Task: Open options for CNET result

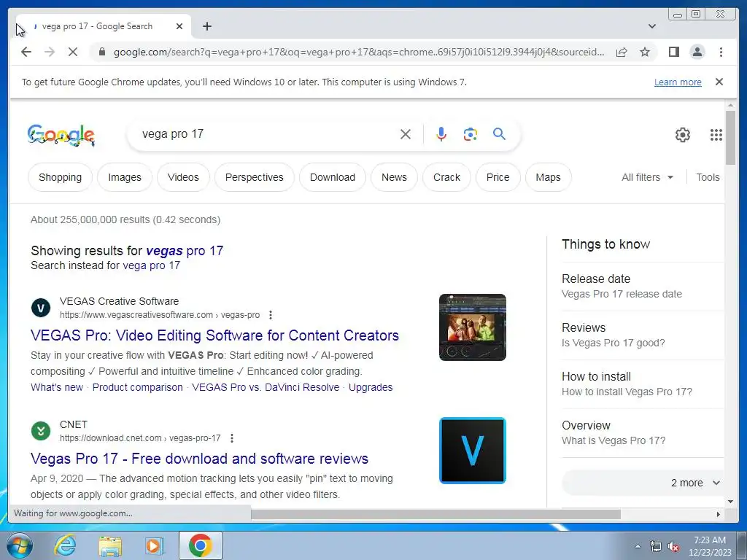Action: coord(231,438)
